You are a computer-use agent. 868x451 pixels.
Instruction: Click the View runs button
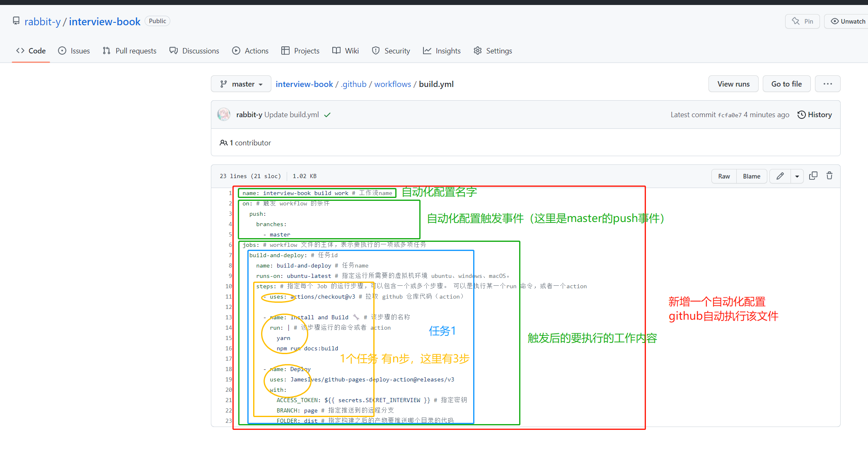733,84
